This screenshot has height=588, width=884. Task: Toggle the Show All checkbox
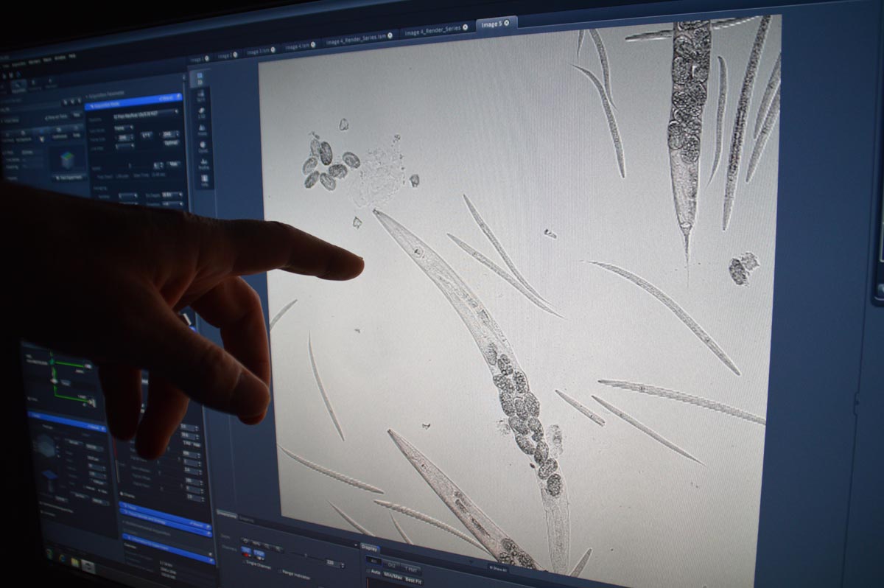point(491,567)
